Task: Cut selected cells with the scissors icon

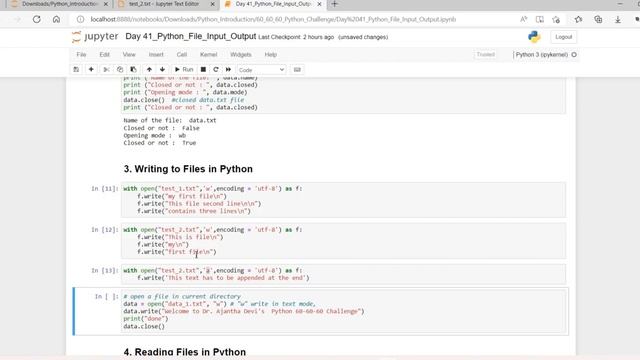Action: (106, 70)
